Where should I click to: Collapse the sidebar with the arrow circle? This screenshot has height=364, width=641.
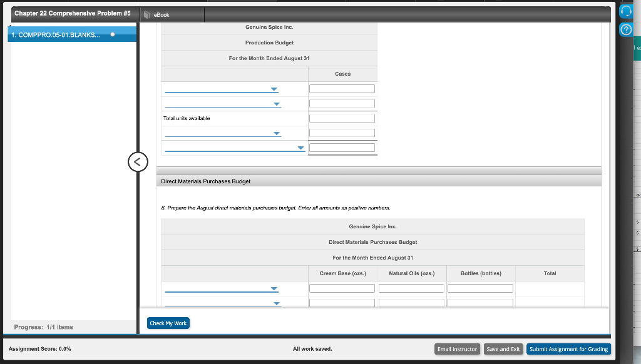pyautogui.click(x=138, y=162)
